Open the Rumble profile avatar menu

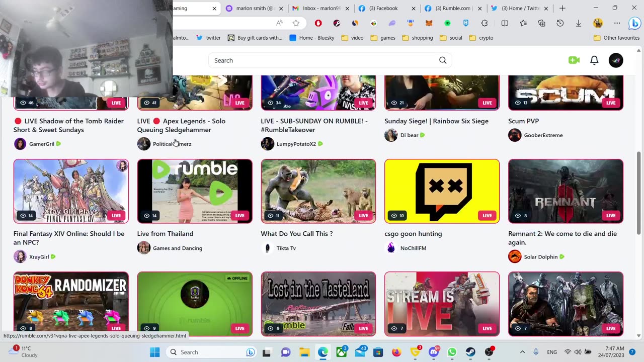click(x=616, y=60)
